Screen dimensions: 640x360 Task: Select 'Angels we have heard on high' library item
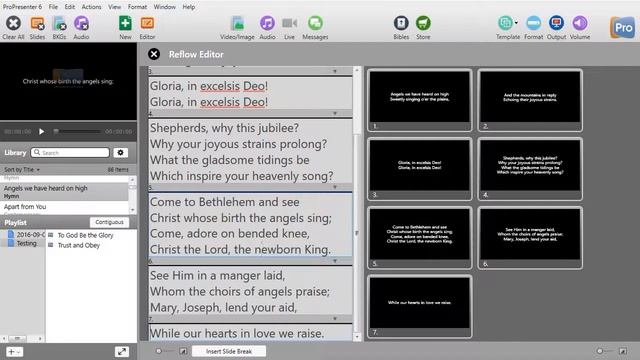pyautogui.click(x=64, y=192)
